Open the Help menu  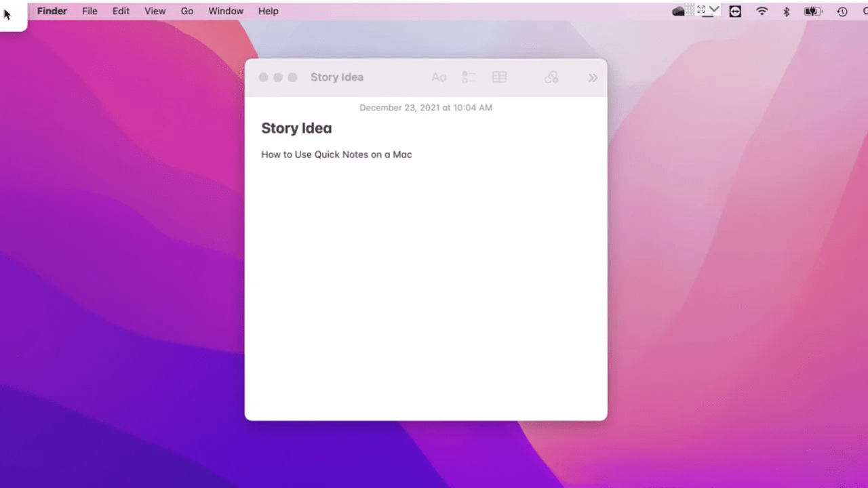268,11
